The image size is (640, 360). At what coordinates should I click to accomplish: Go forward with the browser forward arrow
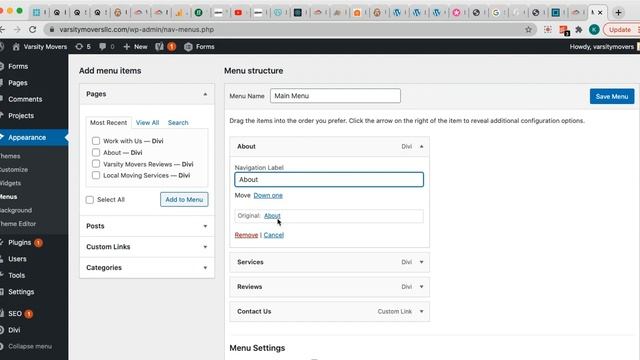tap(17, 29)
